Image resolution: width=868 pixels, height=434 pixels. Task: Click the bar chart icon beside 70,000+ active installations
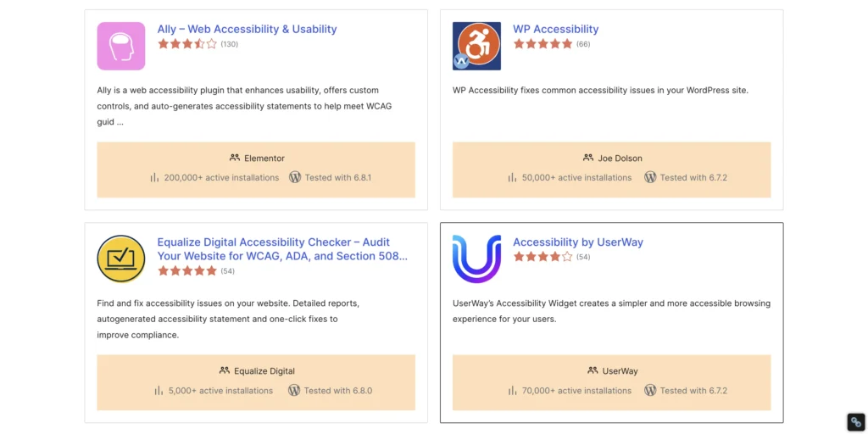(512, 391)
